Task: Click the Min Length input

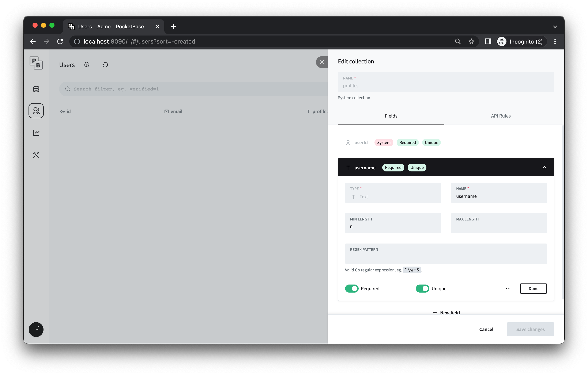Action: coord(393,223)
